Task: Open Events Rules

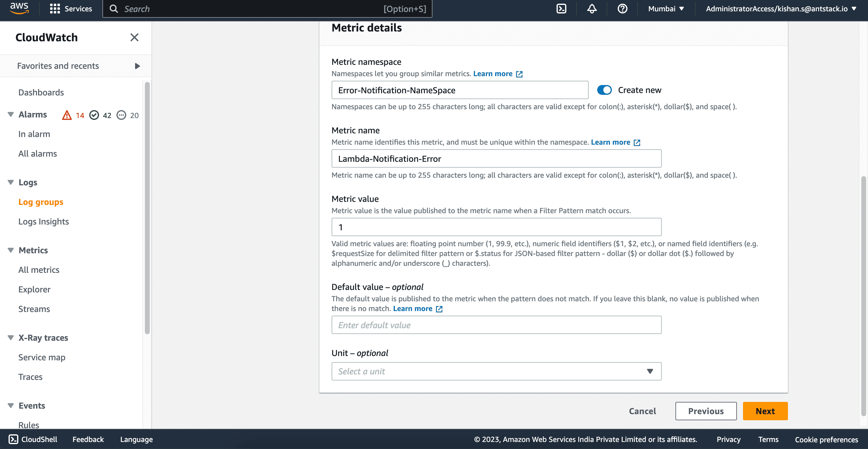Action: click(x=29, y=425)
